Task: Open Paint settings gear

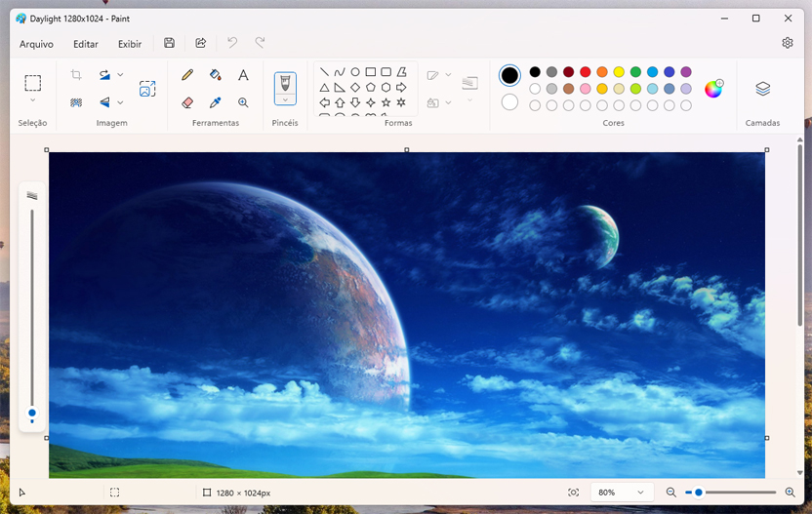Action: (788, 43)
